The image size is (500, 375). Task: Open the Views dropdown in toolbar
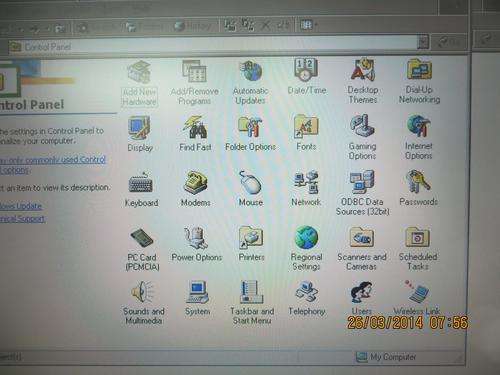click(309, 25)
